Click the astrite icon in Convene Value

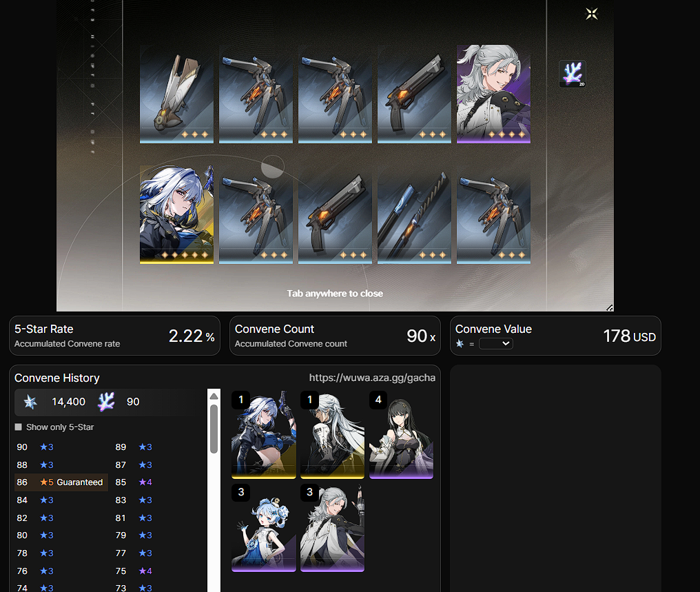pos(460,343)
